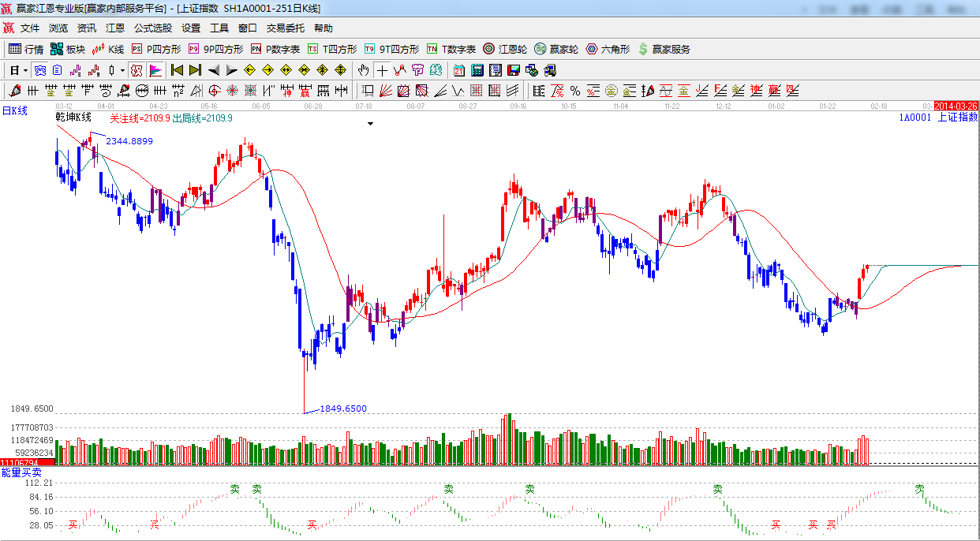This screenshot has width=980, height=541.
Task: Click the 行情 market quotes button
Action: point(26,49)
